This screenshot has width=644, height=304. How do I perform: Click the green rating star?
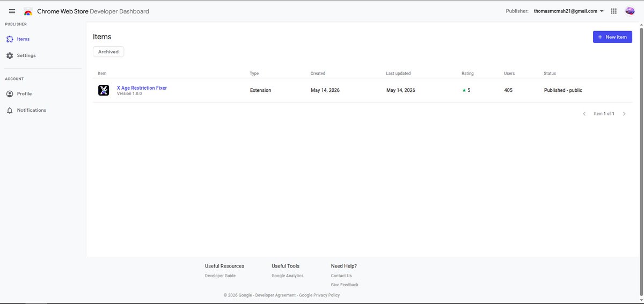(x=464, y=90)
